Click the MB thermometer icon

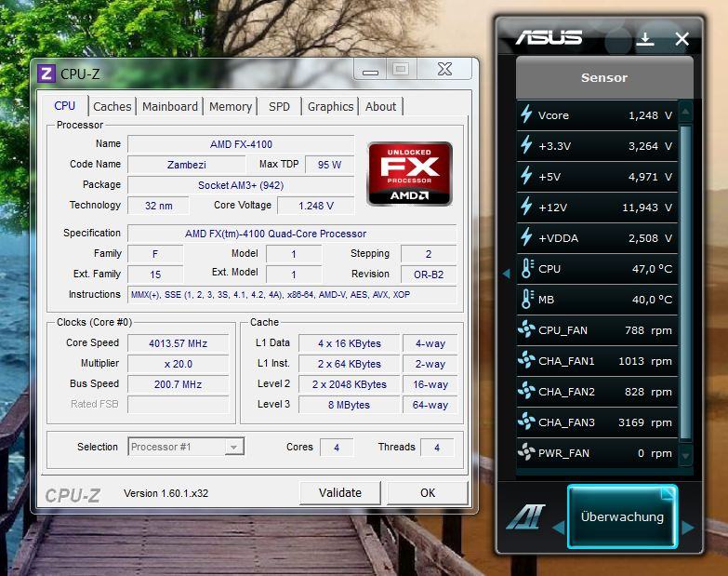527,299
